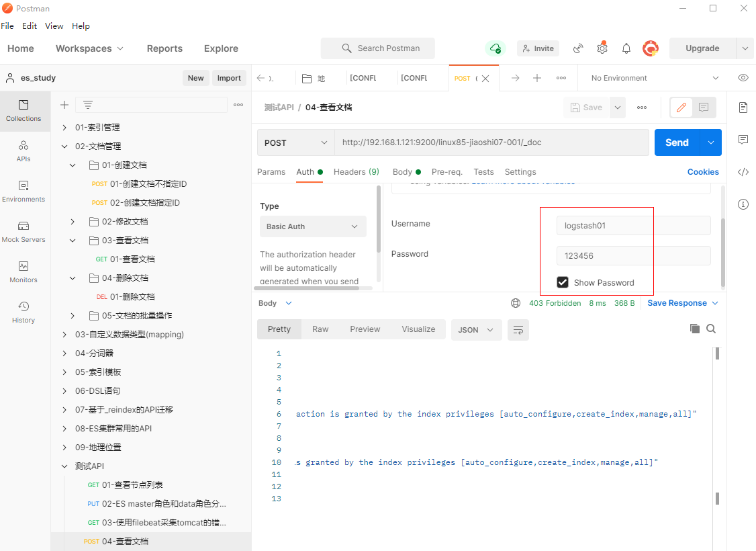The image size is (756, 551).
Task: Copy the response body with copy icon
Action: (695, 329)
